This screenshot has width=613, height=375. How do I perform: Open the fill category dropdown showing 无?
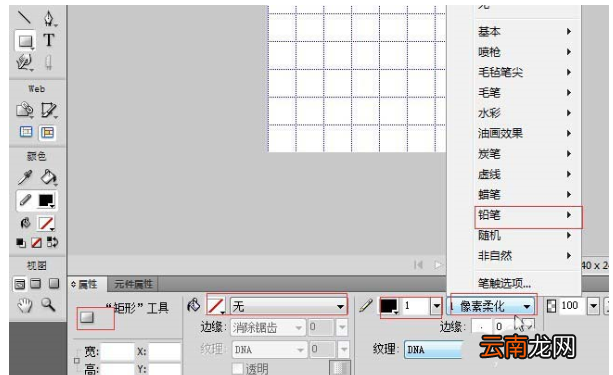(x=289, y=306)
